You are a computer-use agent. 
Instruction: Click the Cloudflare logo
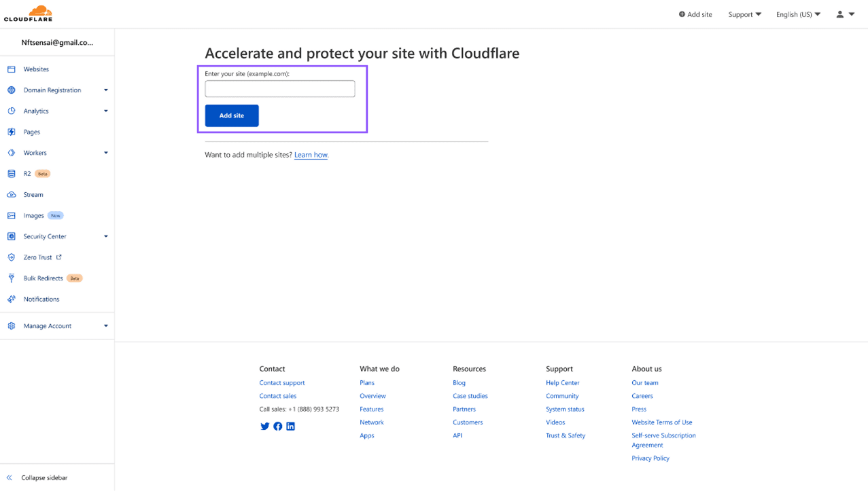point(28,14)
